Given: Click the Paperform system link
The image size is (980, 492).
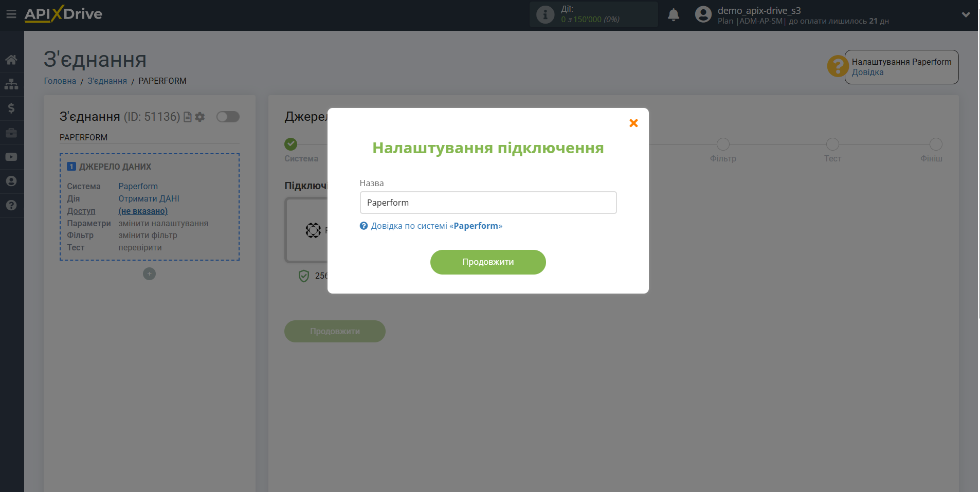Looking at the screenshot, I should point(138,186).
